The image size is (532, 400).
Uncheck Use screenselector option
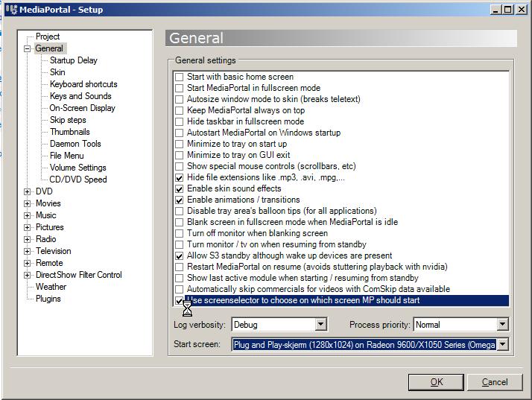click(x=179, y=301)
